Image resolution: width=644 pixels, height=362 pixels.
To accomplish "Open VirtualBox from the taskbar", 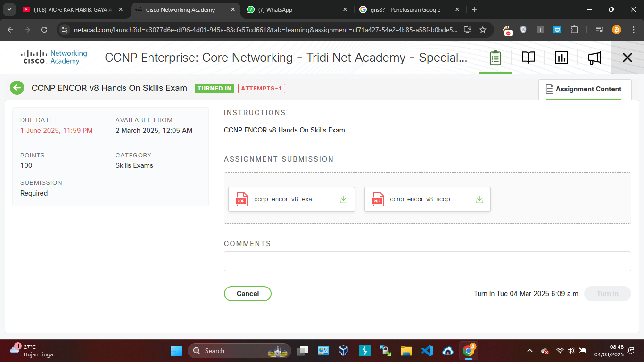I will point(344,351).
